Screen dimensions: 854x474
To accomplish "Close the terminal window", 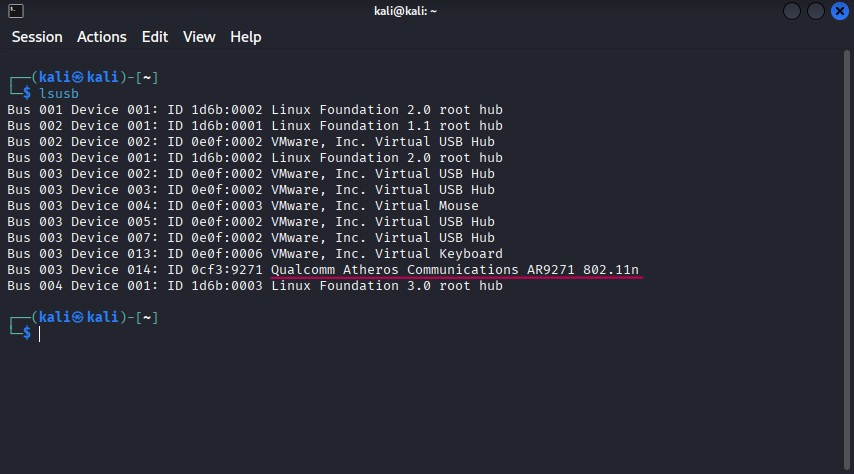I will [838, 11].
